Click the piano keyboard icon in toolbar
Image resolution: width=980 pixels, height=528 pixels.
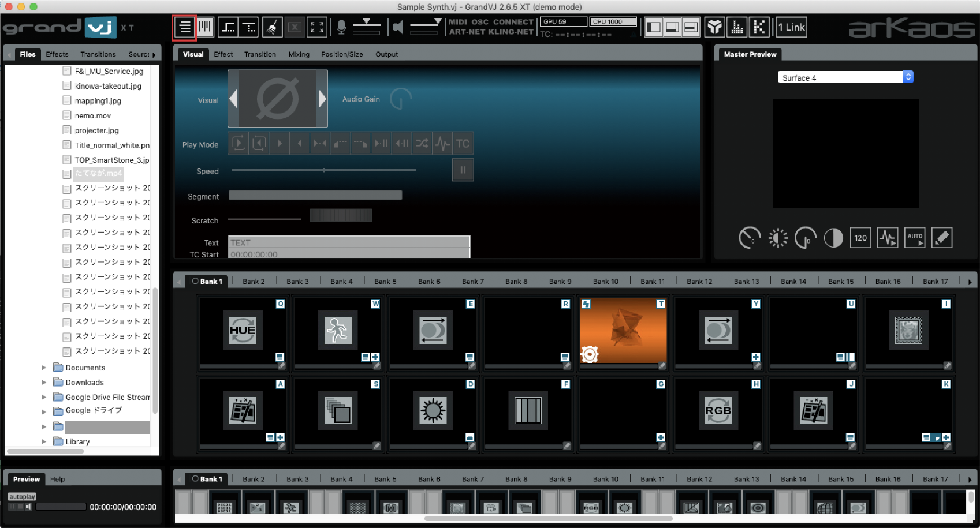click(x=205, y=27)
